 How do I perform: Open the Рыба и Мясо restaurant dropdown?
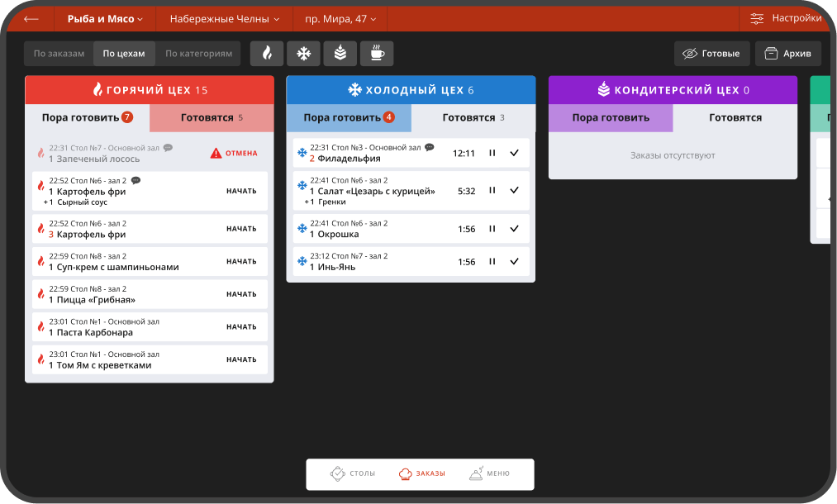(x=105, y=19)
